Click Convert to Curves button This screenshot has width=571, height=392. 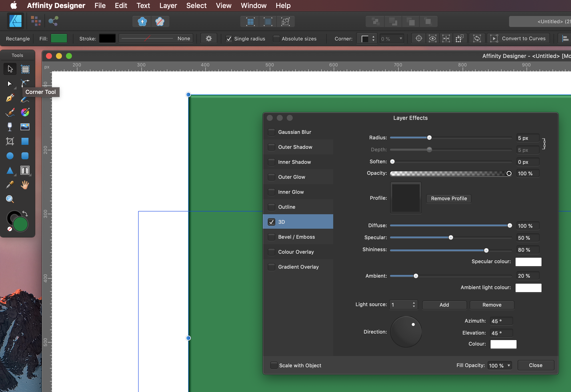(519, 38)
